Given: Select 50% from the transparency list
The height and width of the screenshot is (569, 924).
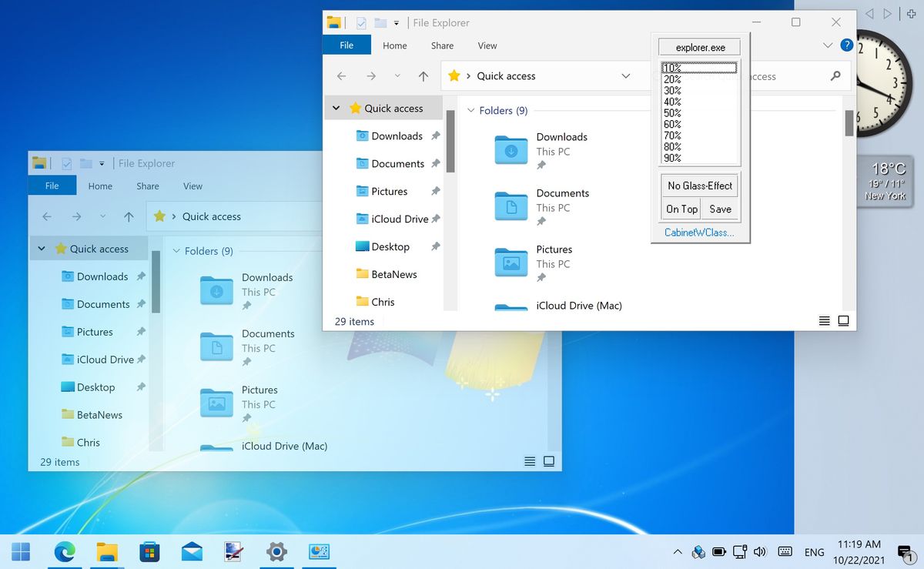Looking at the screenshot, I should [671, 113].
